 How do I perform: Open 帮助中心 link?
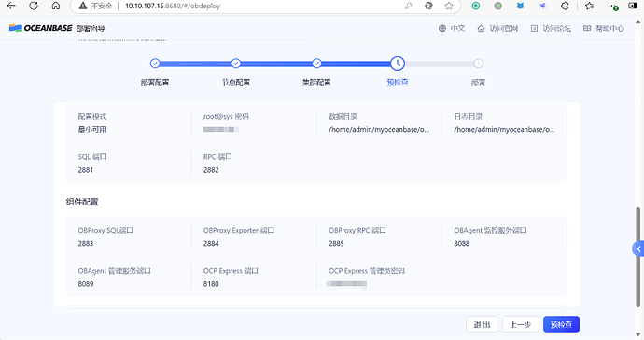pos(604,28)
